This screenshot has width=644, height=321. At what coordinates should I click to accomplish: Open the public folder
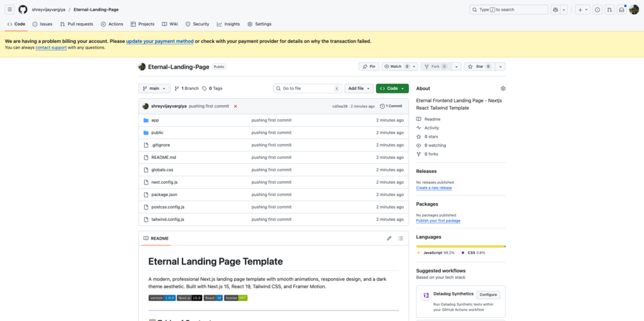pos(157,133)
